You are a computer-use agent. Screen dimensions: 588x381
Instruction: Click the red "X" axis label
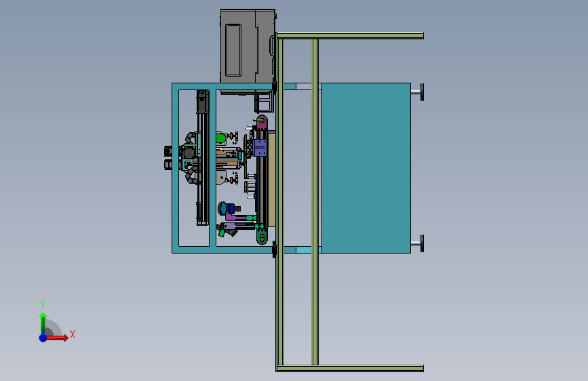coord(73,334)
